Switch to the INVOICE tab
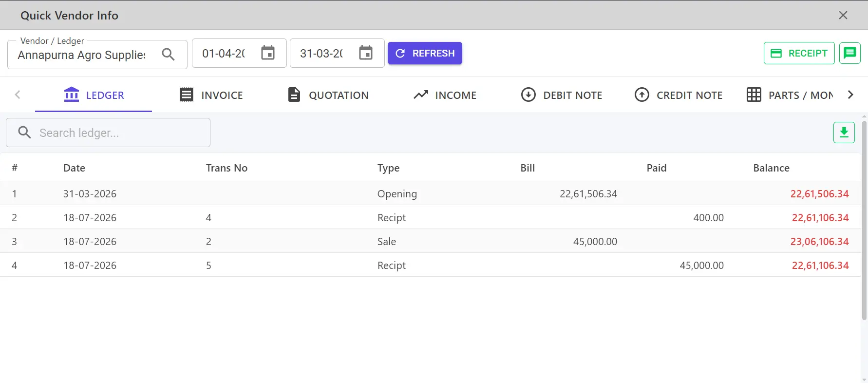868x383 pixels. [x=211, y=95]
